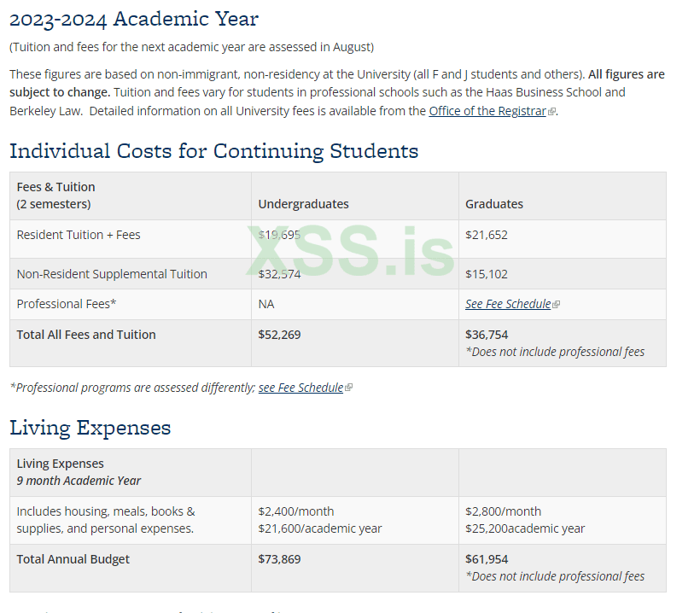Click the 2023-2024 Academic Year heading

pos(134,19)
